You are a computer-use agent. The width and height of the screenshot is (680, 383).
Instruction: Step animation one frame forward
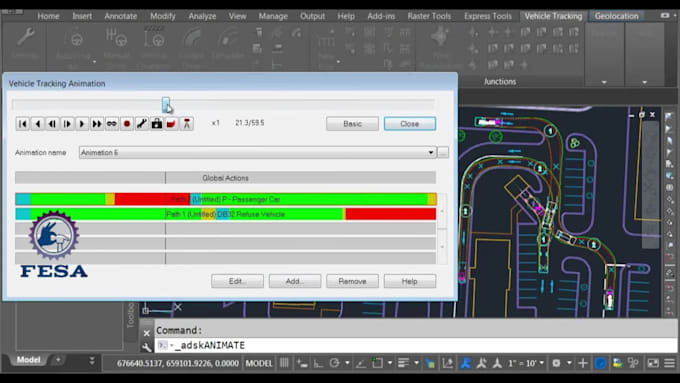(67, 124)
